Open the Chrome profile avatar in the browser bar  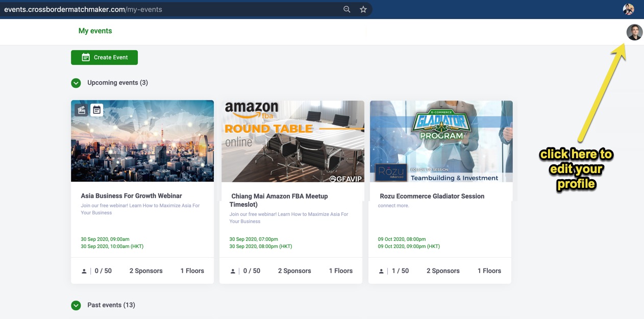(x=628, y=9)
